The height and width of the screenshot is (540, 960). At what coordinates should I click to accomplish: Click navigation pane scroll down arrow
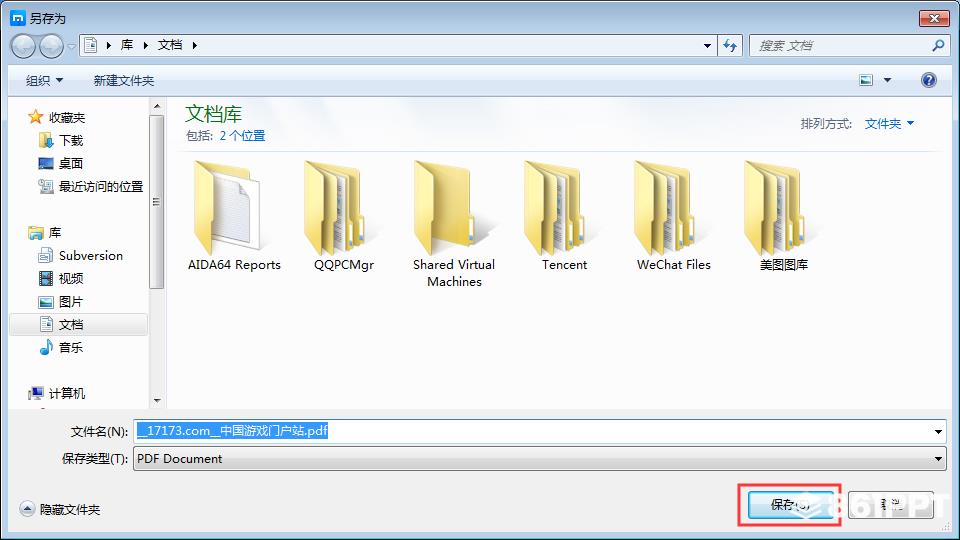[x=157, y=400]
